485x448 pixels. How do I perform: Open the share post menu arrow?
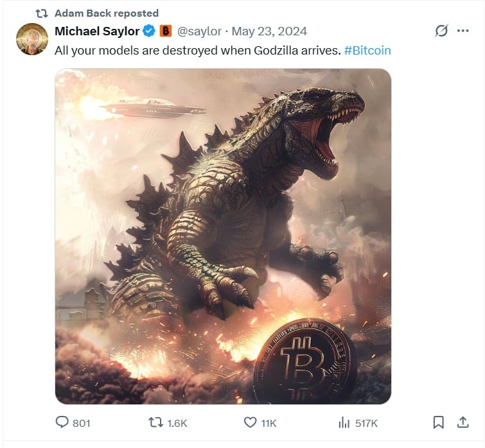[462, 422]
